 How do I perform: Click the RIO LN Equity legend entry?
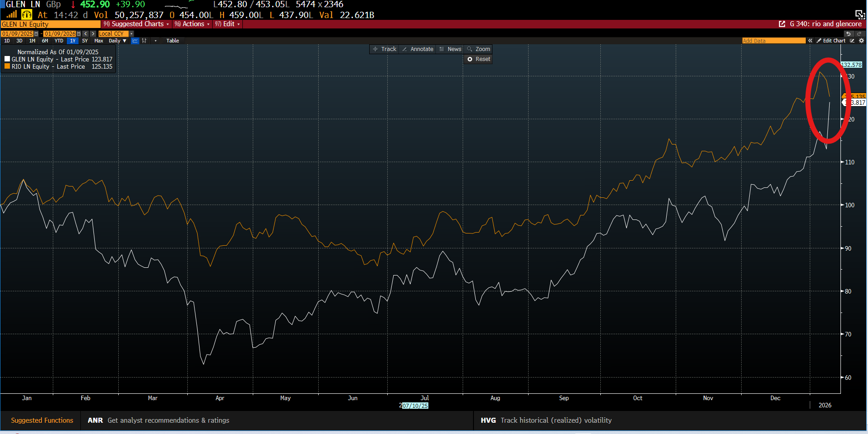(x=58, y=66)
